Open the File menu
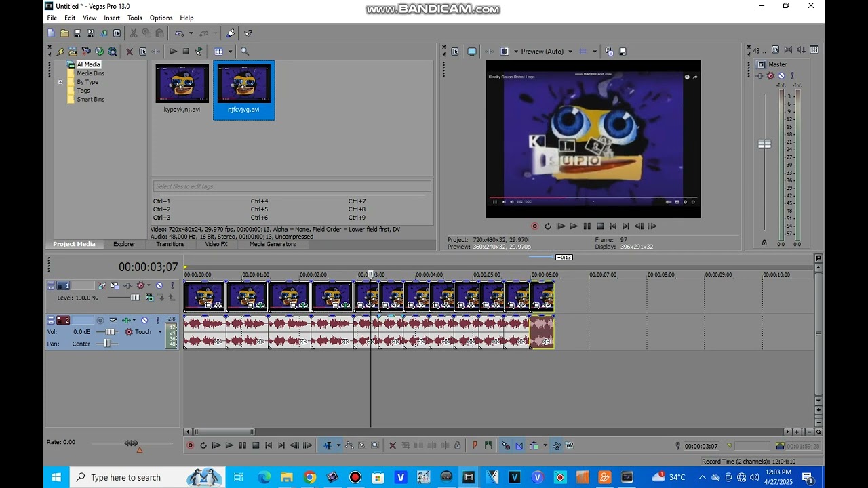The image size is (868, 488). click(52, 18)
